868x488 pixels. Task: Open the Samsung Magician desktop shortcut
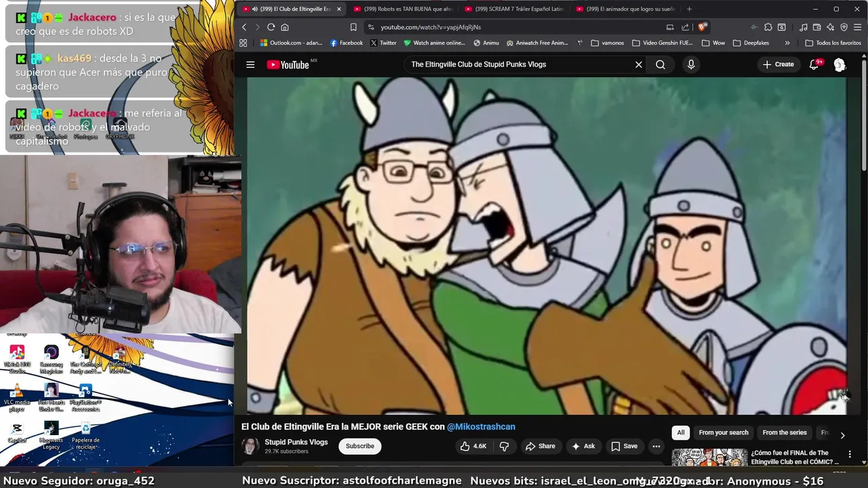pos(51,359)
